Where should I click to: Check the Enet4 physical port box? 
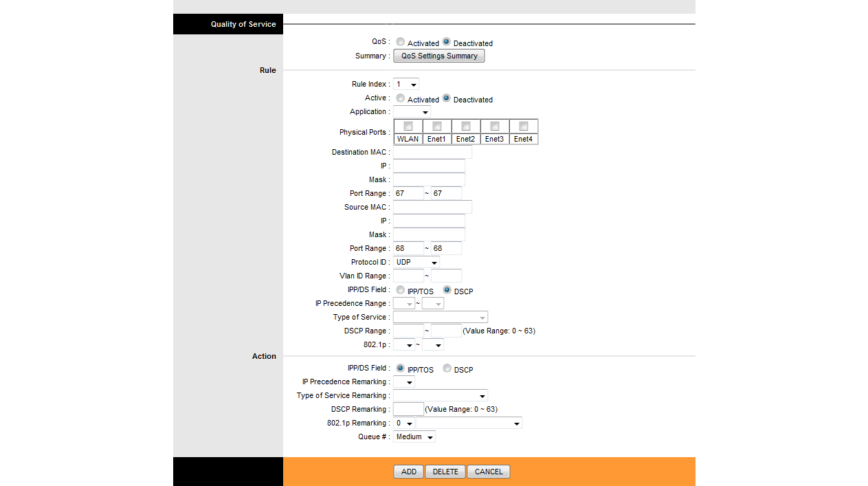(x=524, y=126)
